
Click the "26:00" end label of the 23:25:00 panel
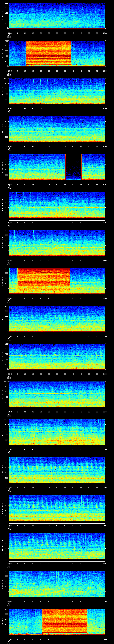[x=105, y=450]
